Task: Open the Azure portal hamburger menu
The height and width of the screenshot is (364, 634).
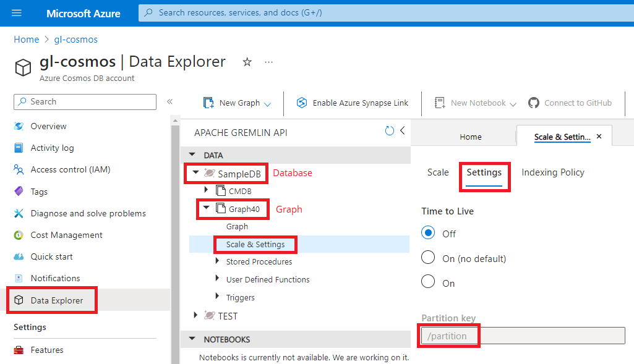Action: coord(17,13)
